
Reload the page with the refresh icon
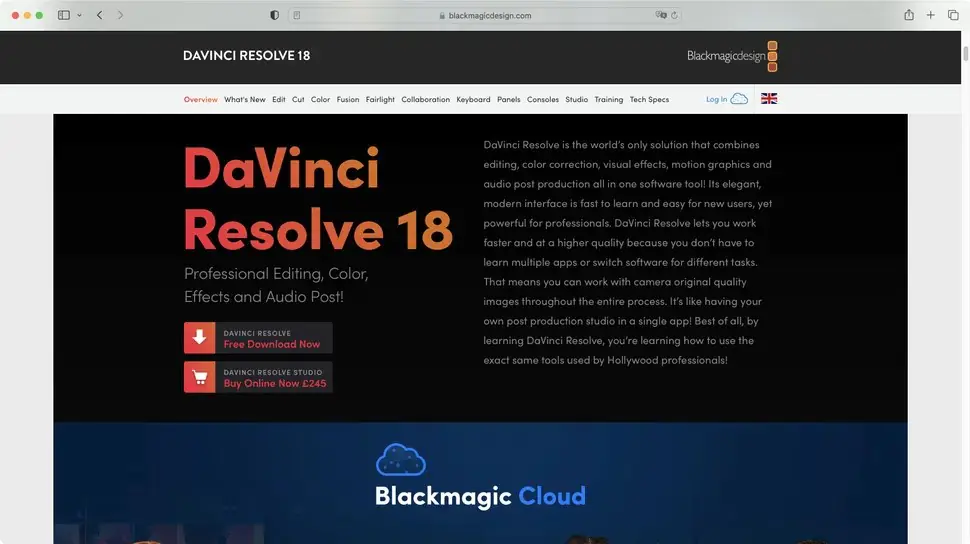pyautogui.click(x=674, y=15)
